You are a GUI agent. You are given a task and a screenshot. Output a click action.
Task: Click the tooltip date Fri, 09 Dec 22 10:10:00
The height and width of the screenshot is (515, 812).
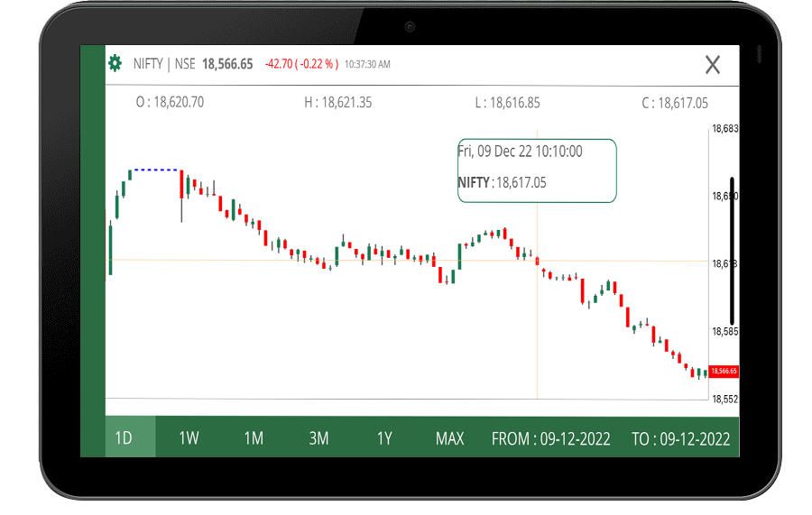pos(520,152)
